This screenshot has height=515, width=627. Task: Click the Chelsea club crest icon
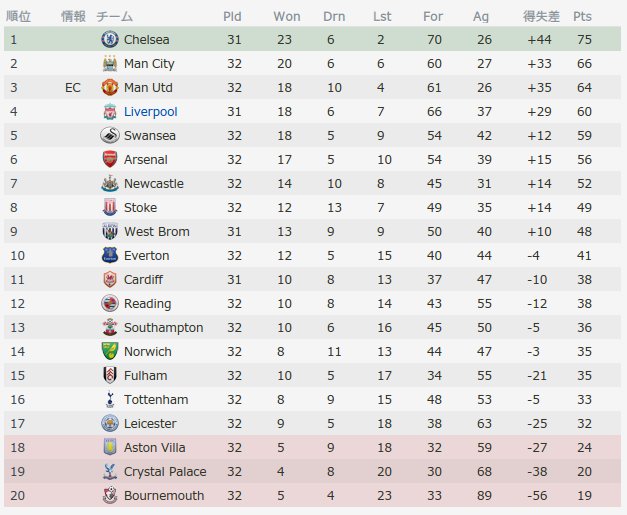110,39
